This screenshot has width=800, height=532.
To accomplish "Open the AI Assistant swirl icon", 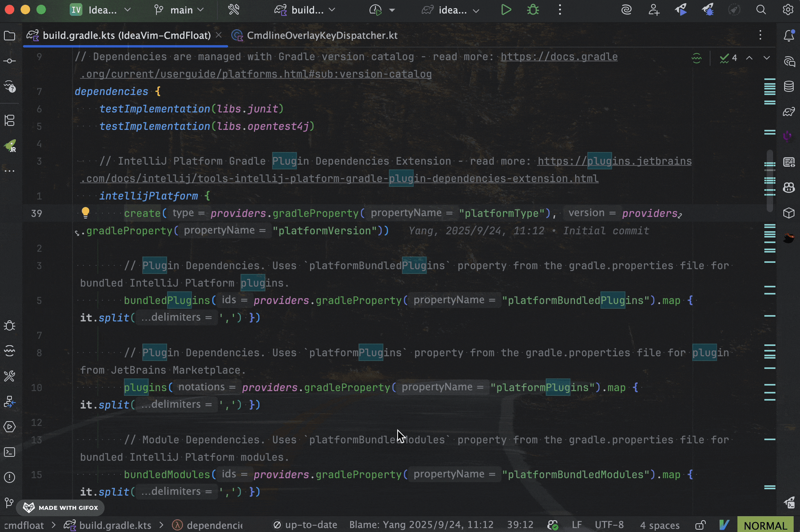I will click(626, 10).
